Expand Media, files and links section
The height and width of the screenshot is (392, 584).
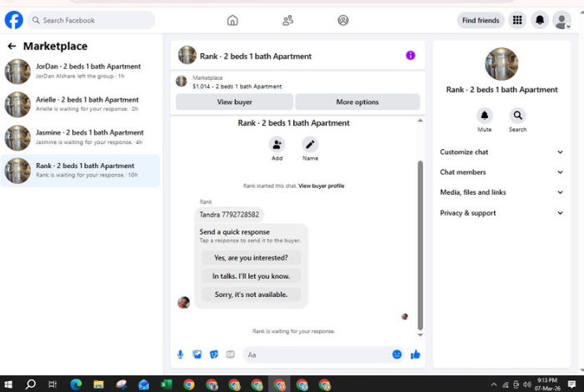(502, 192)
